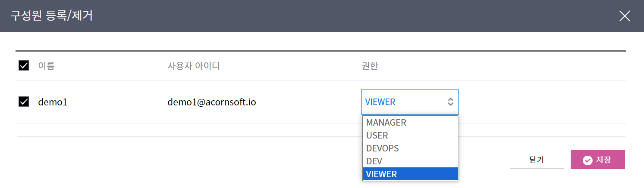644x188 pixels.
Task: Click the 사용자 아이디 column header
Action: (x=194, y=66)
